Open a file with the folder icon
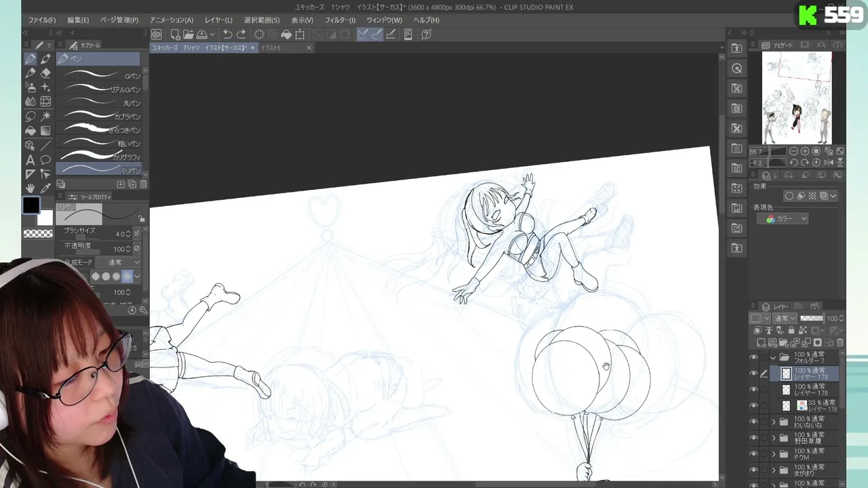The width and height of the screenshot is (868, 488). tap(188, 35)
